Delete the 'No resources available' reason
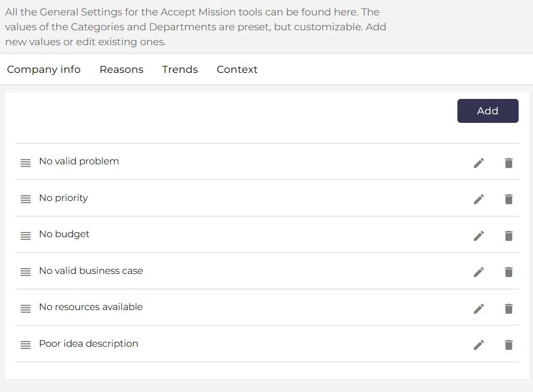533x392 pixels. tap(509, 309)
